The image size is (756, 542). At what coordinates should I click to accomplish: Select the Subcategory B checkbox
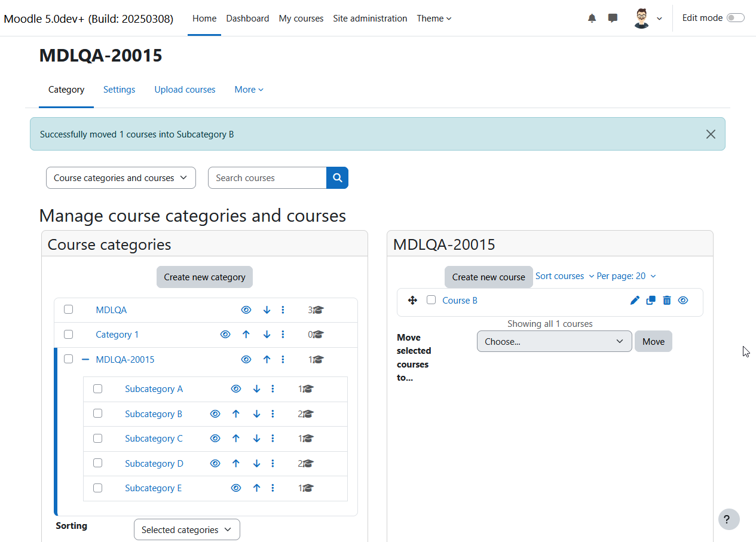tap(98, 413)
